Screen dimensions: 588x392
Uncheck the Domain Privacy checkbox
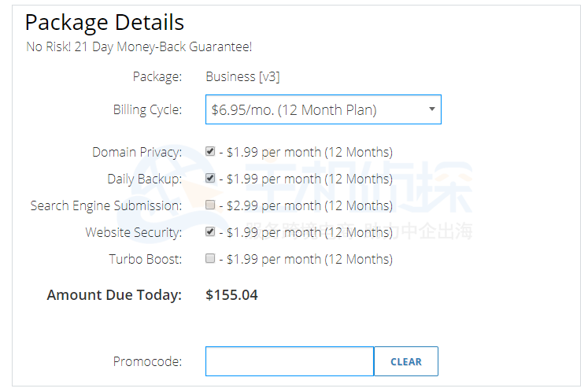tap(210, 151)
